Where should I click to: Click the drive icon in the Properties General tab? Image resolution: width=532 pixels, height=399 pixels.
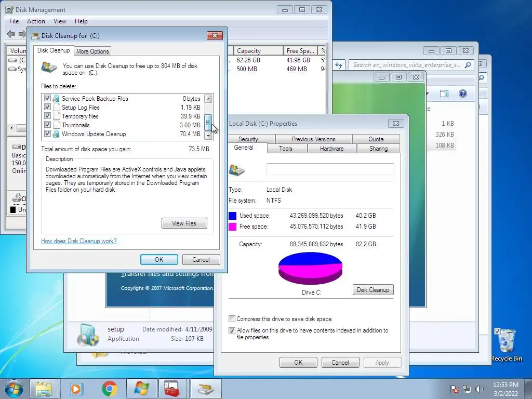pyautogui.click(x=237, y=170)
